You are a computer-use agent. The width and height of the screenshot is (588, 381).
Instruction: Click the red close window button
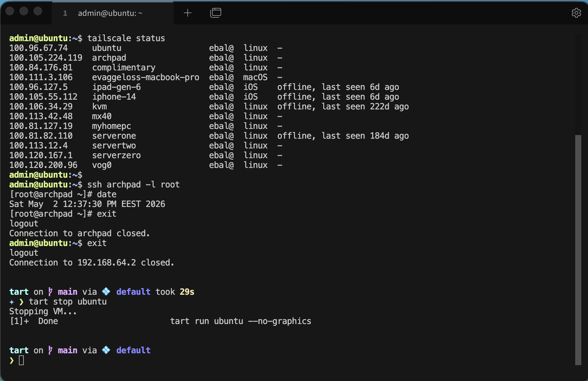10,11
